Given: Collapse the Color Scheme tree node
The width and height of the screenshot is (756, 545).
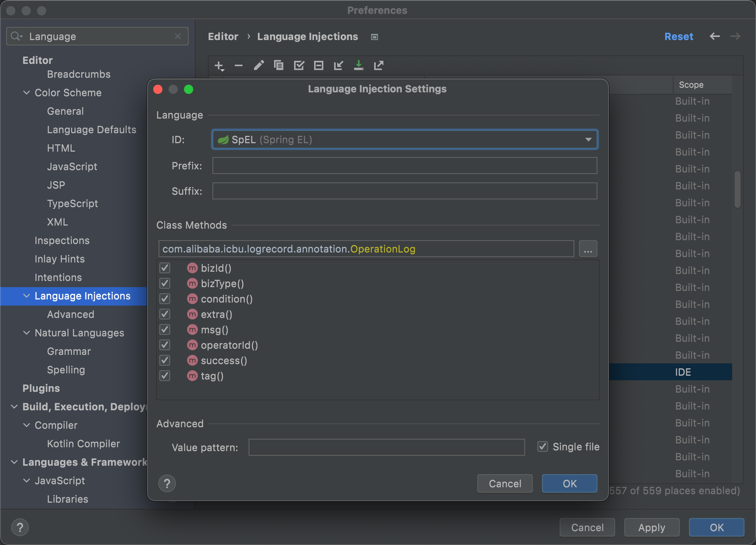Looking at the screenshot, I should (27, 93).
